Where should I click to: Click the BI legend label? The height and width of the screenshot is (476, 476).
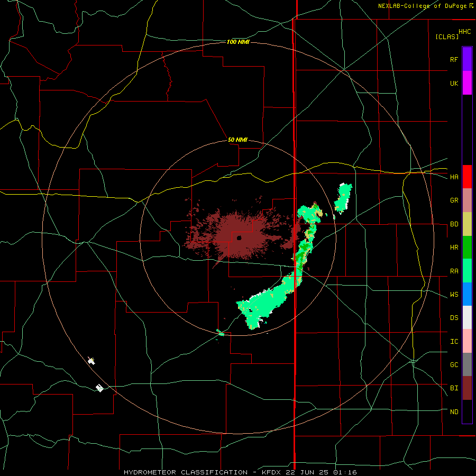[x=454, y=388]
